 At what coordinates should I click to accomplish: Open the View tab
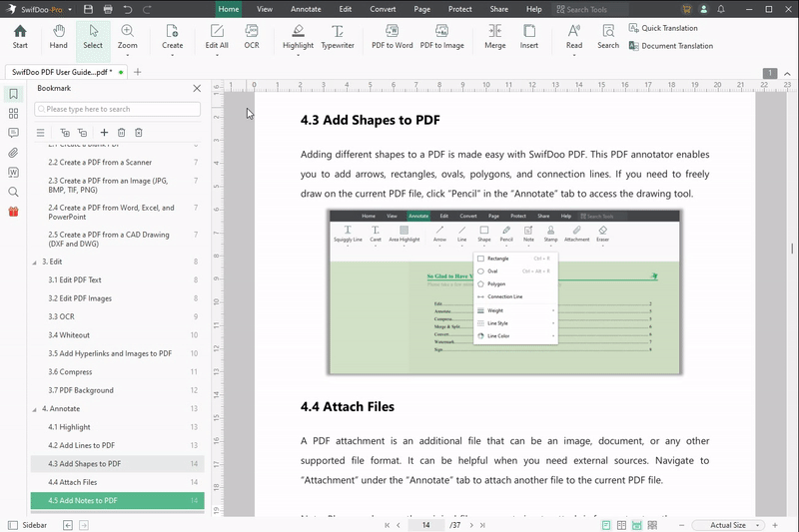[x=265, y=9]
